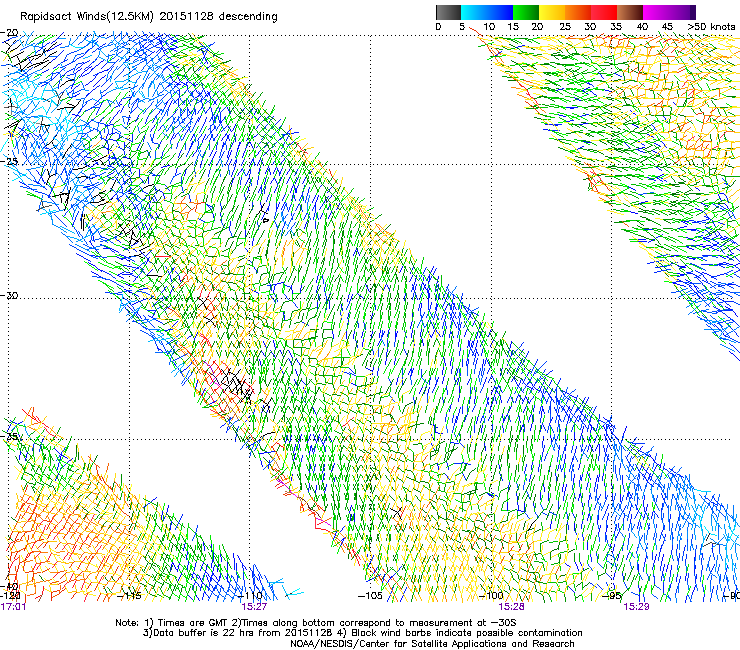Click the '-120' longitude axis label
This screenshot has height=650, width=740.
pos(10,596)
